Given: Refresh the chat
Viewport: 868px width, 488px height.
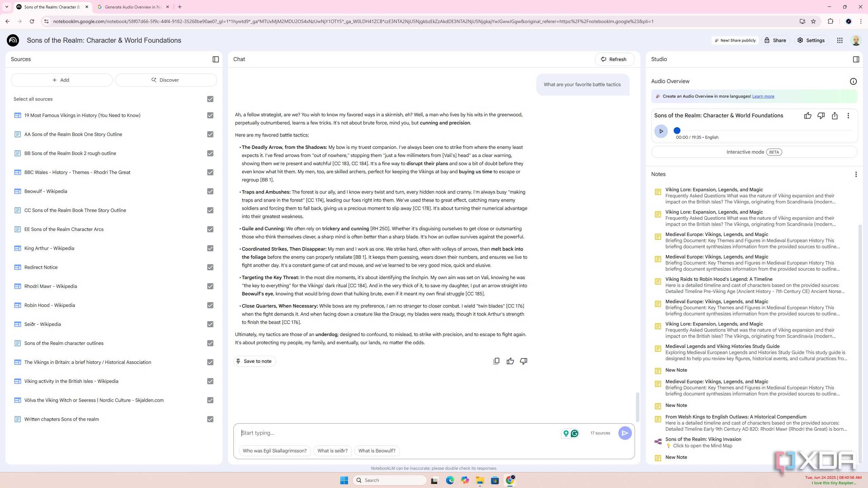Looking at the screenshot, I should tap(614, 59).
